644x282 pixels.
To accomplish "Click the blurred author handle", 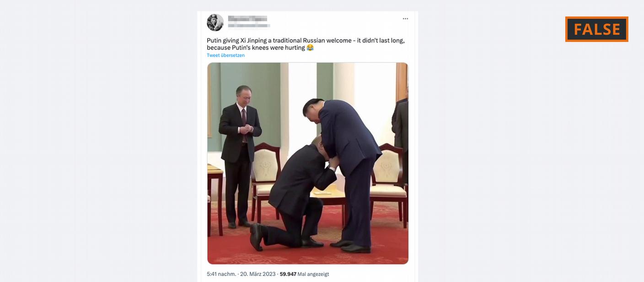I will pos(249,26).
